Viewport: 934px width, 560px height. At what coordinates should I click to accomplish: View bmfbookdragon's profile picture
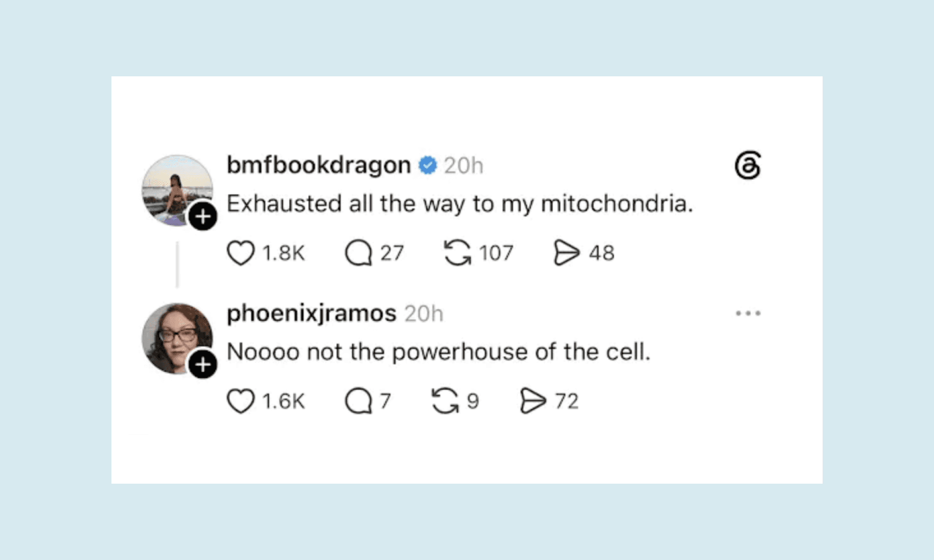pos(177,191)
